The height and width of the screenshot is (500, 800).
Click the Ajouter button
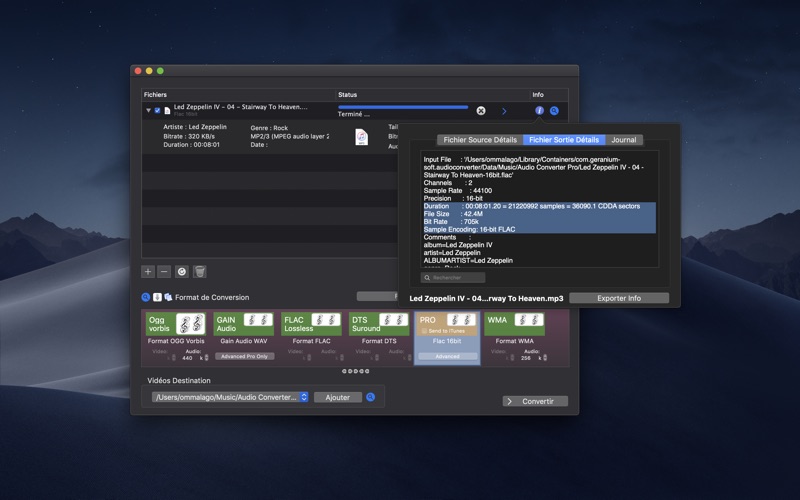coord(338,397)
